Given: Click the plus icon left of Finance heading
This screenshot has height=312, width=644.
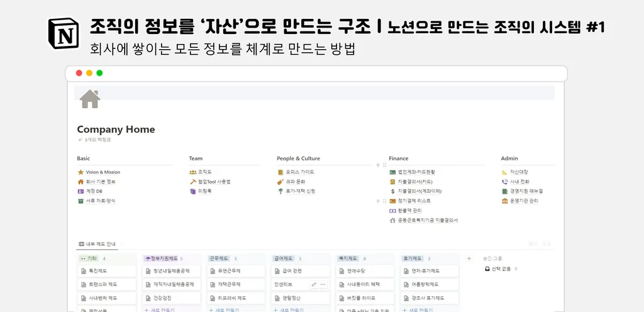Looking at the screenshot, I should pyautogui.click(x=378, y=165).
